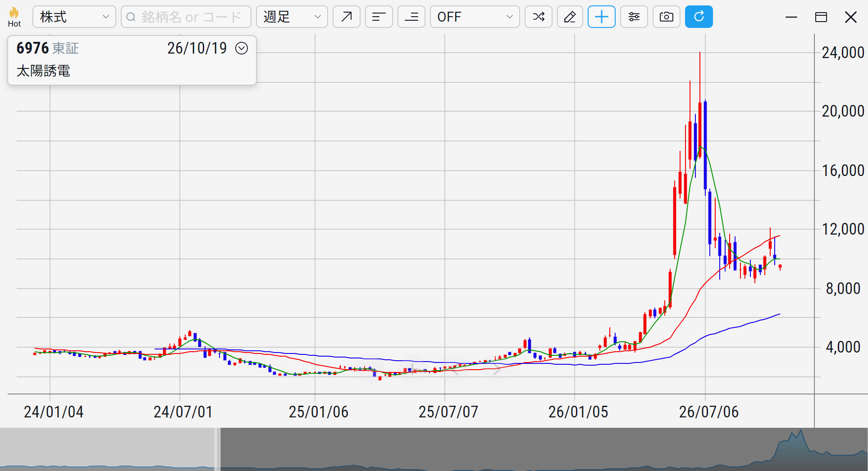This screenshot has height=471, width=868.
Task: Click the stock name 太陽誘電
Action: point(43,71)
